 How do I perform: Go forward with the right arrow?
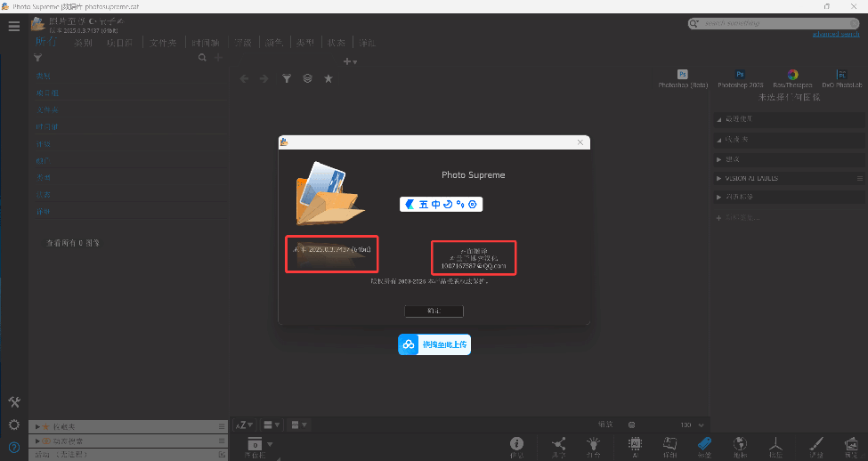click(264, 79)
